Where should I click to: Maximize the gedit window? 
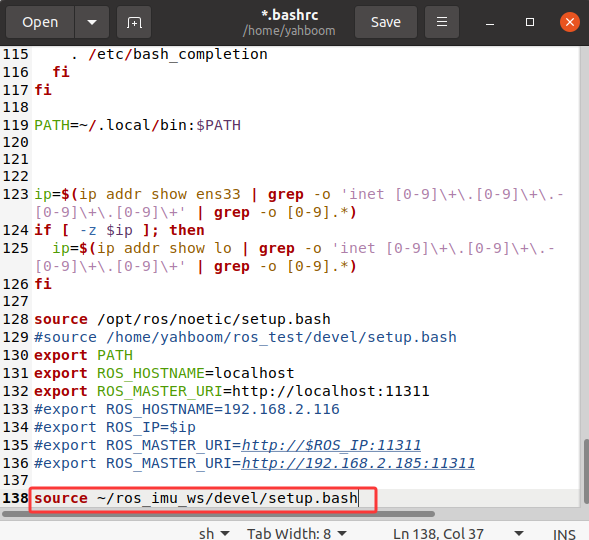[530, 22]
